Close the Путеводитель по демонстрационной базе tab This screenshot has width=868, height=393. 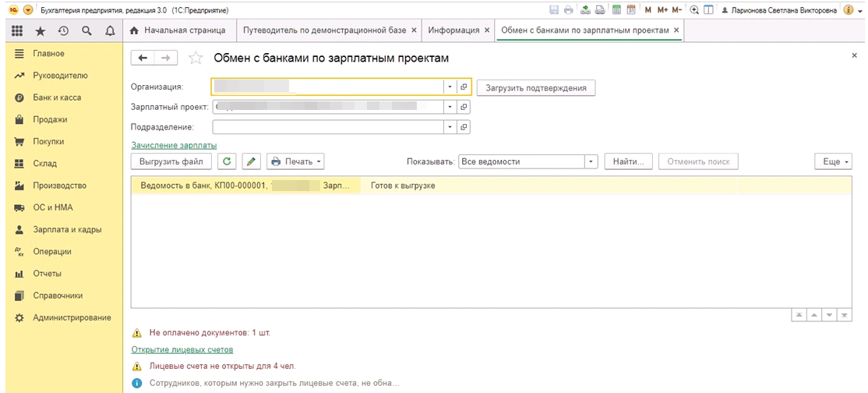pos(414,30)
